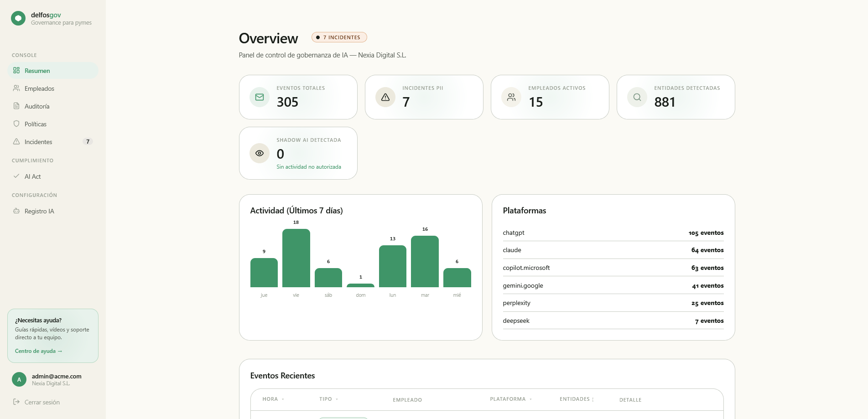Click the incident count badge 7 in sidebar

(88, 142)
